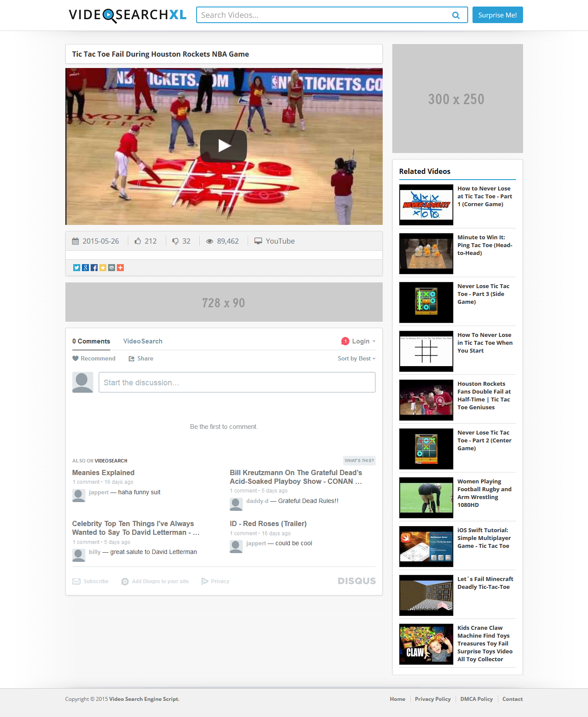
Task: Click Video Search Engine Script footer link
Action: [x=144, y=699]
